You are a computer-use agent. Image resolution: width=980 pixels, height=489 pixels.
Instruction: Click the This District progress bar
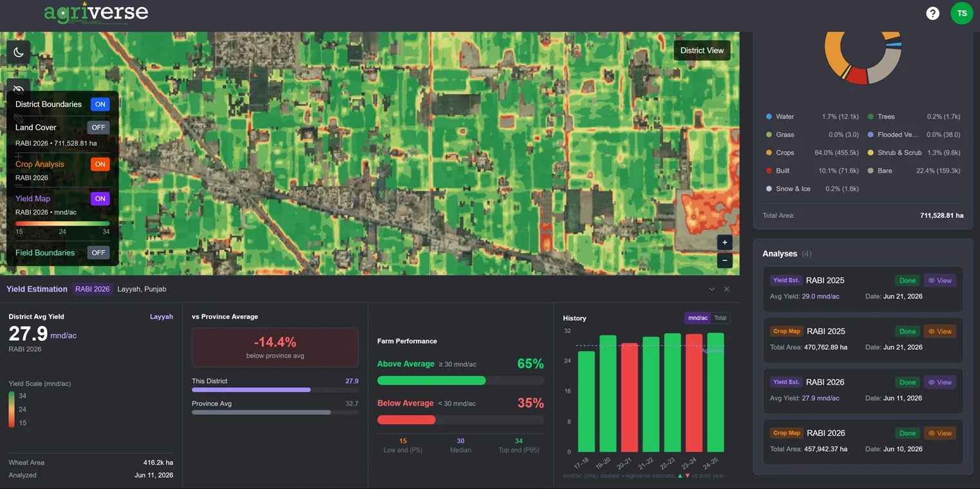(x=275, y=390)
